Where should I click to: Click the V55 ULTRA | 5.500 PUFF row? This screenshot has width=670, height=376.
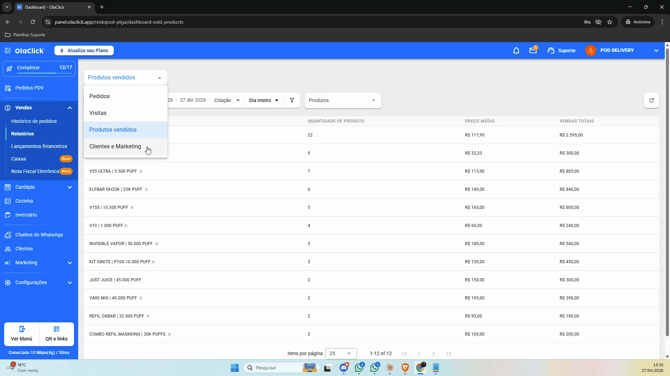pyautogui.click(x=371, y=171)
